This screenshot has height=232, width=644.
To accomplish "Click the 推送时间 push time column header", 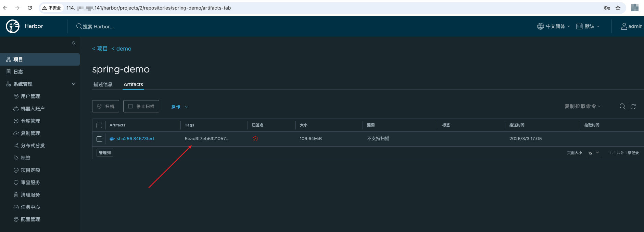I will (517, 125).
